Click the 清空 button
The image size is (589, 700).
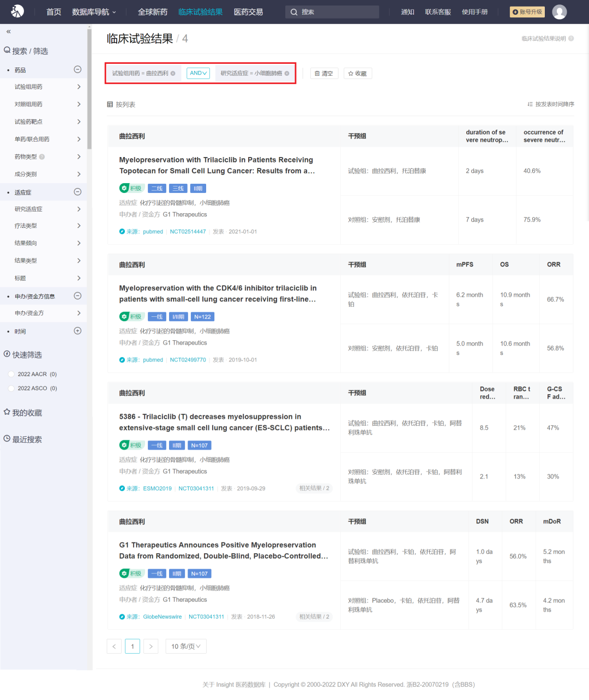[324, 74]
